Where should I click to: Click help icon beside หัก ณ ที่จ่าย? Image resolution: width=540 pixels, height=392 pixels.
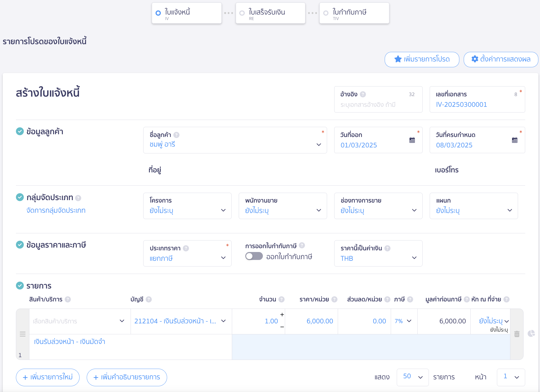coord(507,299)
